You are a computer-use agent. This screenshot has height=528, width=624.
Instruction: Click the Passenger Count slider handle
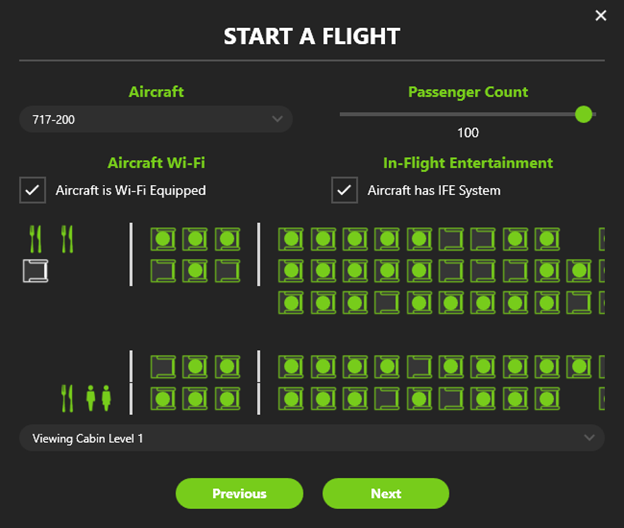(584, 114)
